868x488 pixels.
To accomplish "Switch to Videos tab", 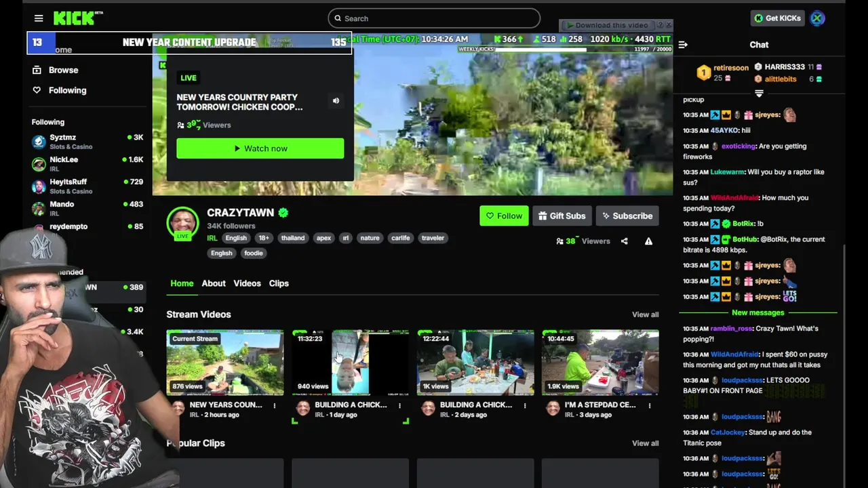I will tap(247, 283).
